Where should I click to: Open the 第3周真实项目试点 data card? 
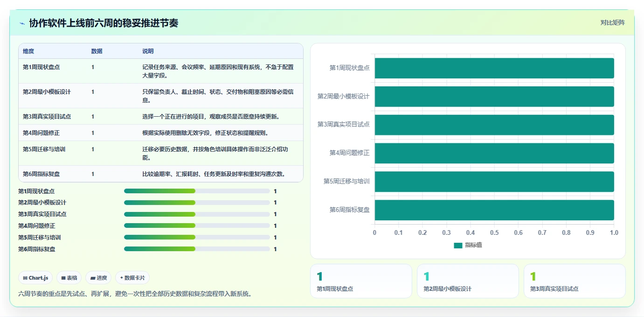(x=575, y=281)
